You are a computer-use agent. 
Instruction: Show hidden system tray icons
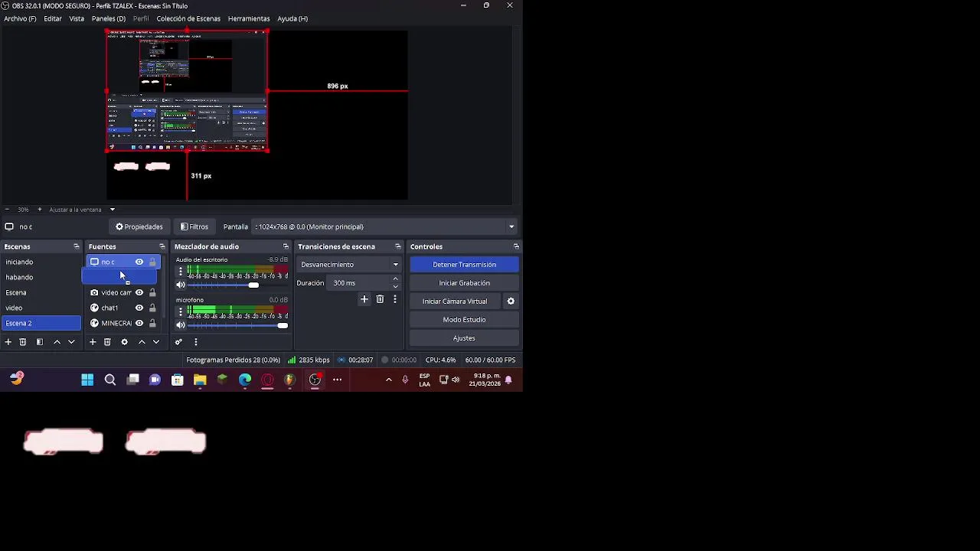coord(389,380)
